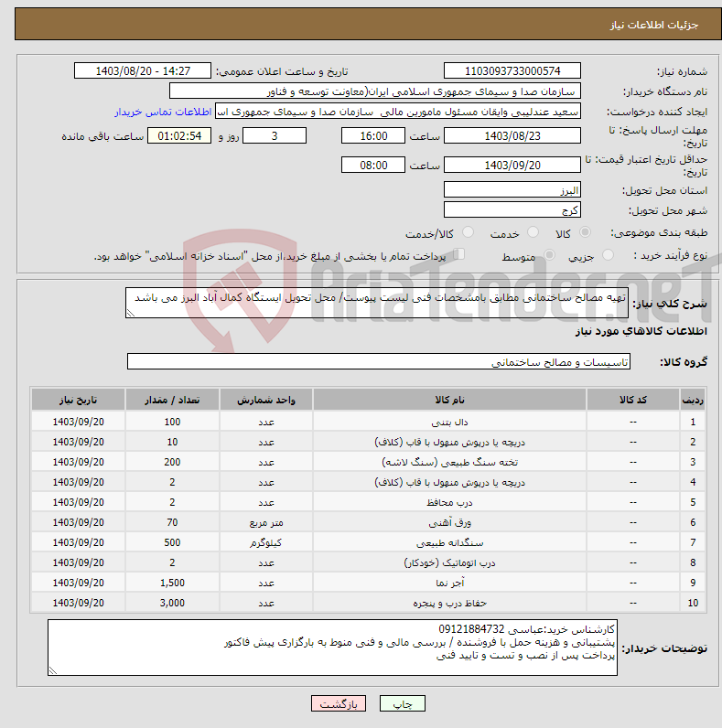Select item سنگدانه طبیعی
Image resolution: width=722 pixels, height=728 pixels.
pos(449,542)
